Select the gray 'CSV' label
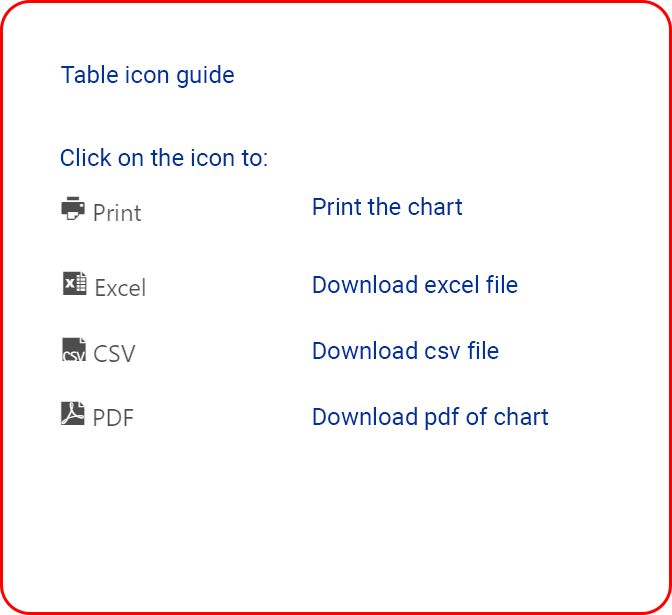The width and height of the screenshot is (672, 615). [114, 354]
